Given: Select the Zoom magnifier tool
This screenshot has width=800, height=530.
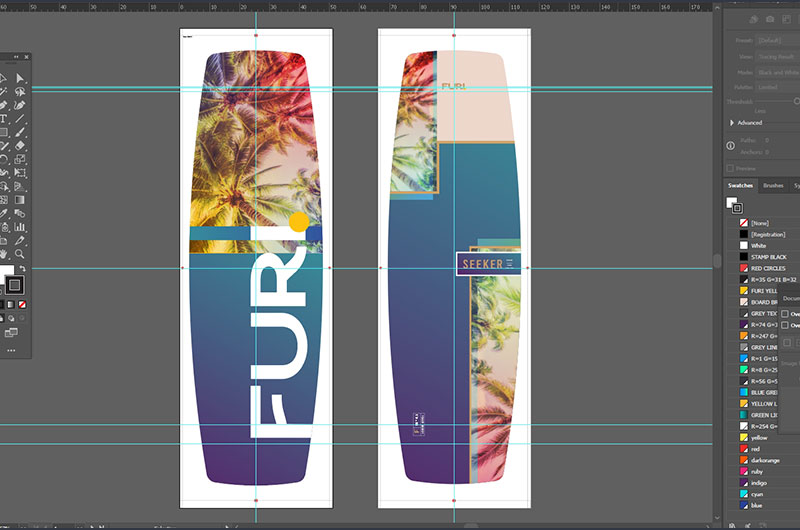Looking at the screenshot, I should pyautogui.click(x=19, y=254).
